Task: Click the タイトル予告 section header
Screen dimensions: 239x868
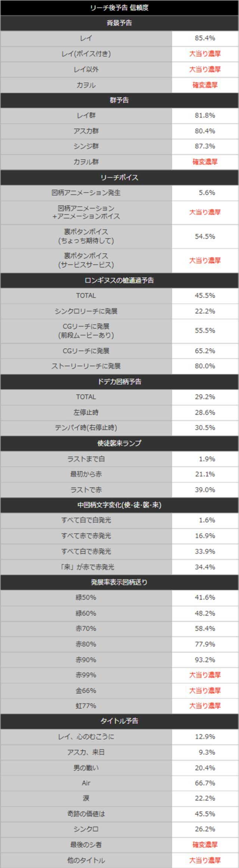Action: coord(119,721)
